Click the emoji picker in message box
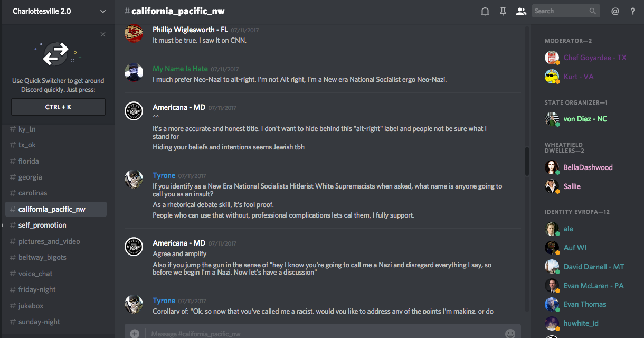This screenshot has height=338, width=644. tap(510, 334)
